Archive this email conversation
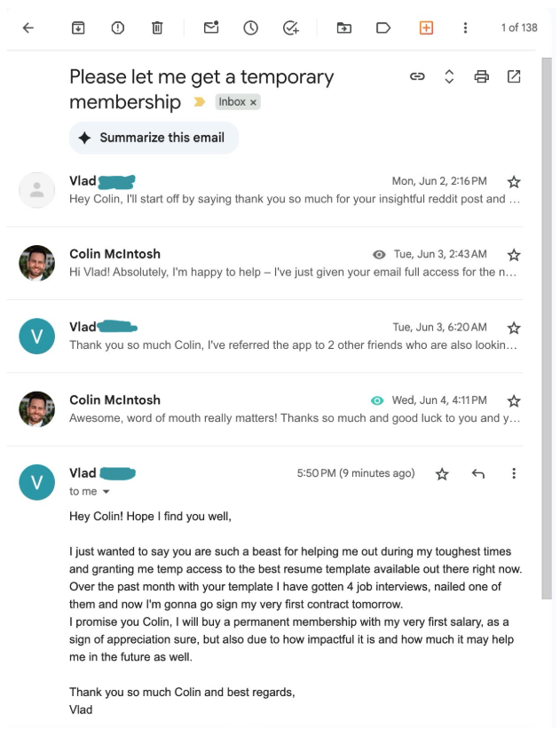This screenshot has width=560, height=737. (x=78, y=28)
